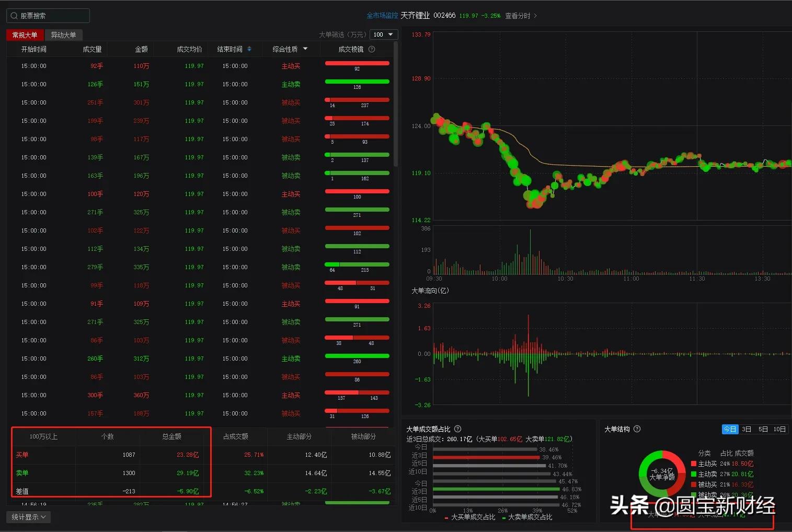Screen dimensions: 792x532
Task: Click the help icon beside 大单成交额占比
Action: click(457, 429)
